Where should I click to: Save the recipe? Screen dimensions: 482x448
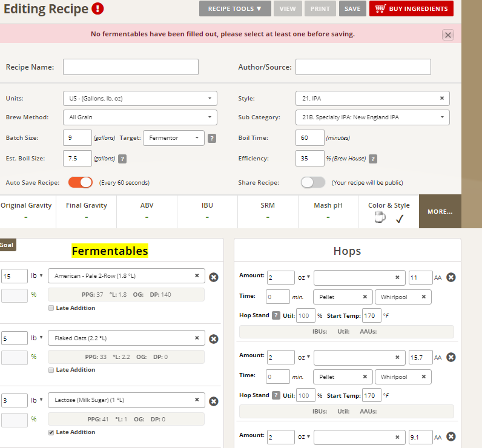352,8
